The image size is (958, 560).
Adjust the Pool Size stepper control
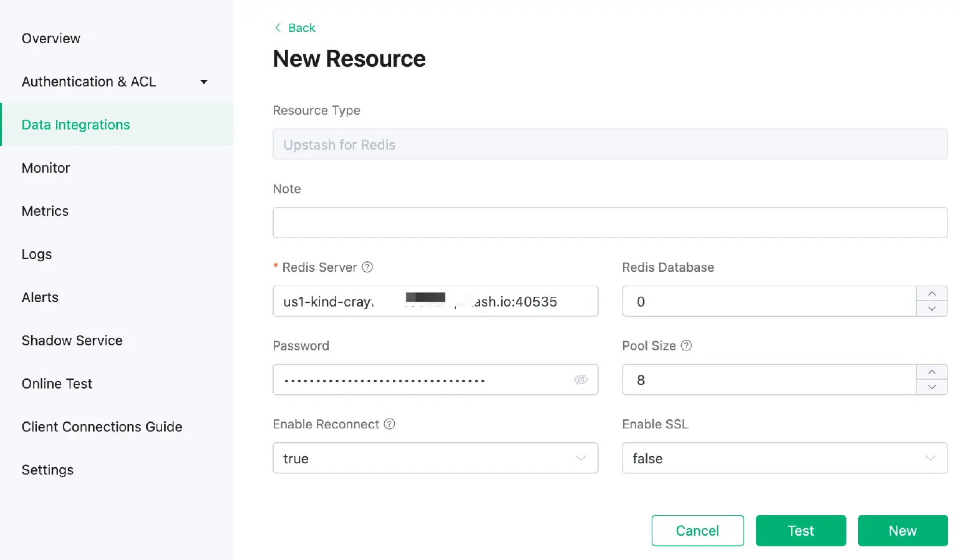point(931,379)
